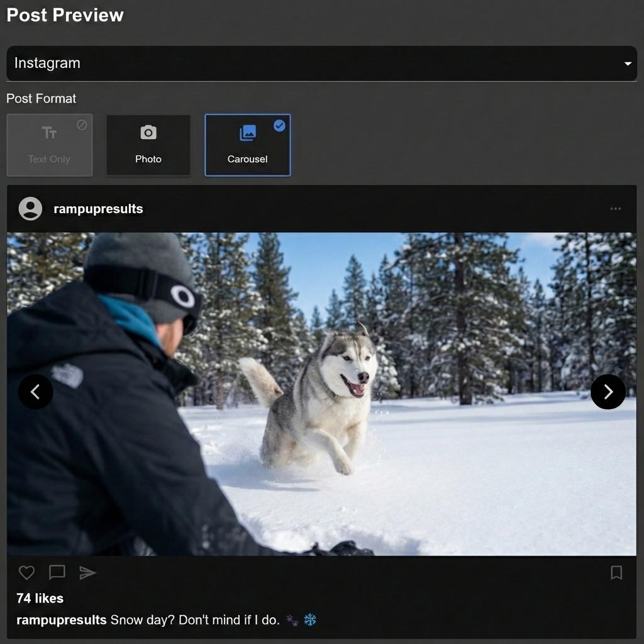Screen dimensions: 644x644
Task: Switch to the Photo post format
Action: pos(148,145)
